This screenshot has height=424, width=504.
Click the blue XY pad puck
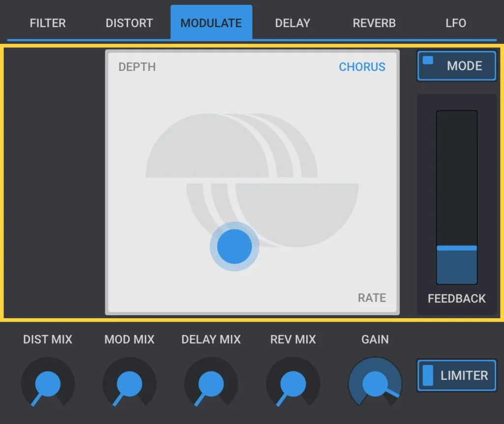point(234,246)
